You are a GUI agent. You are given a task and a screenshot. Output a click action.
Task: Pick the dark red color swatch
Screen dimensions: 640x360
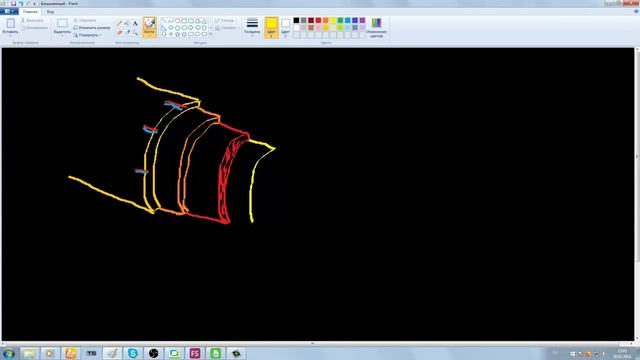[x=311, y=20]
